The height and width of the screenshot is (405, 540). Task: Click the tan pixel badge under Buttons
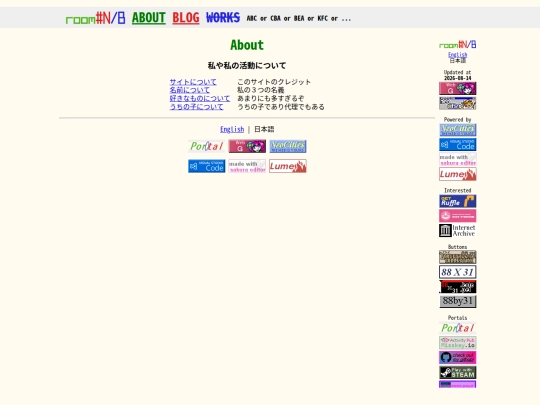[458, 257]
